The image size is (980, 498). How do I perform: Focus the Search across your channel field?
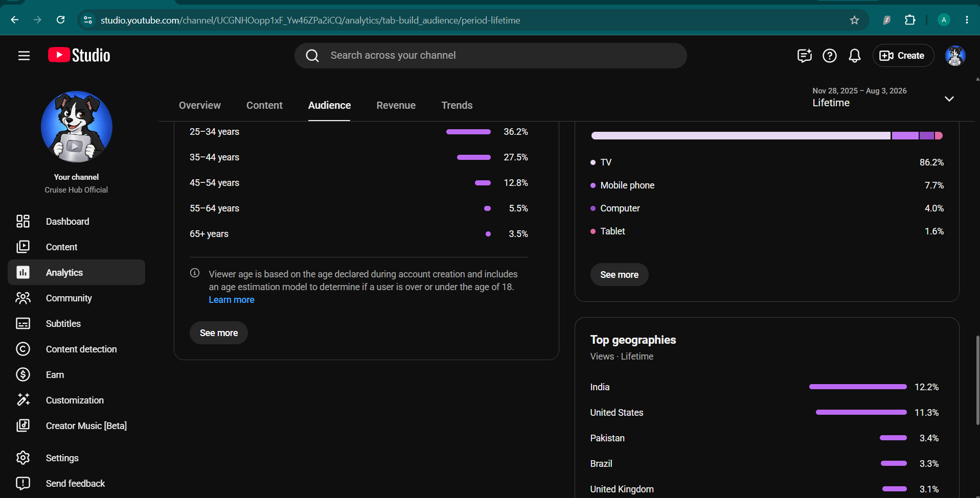[x=491, y=56]
